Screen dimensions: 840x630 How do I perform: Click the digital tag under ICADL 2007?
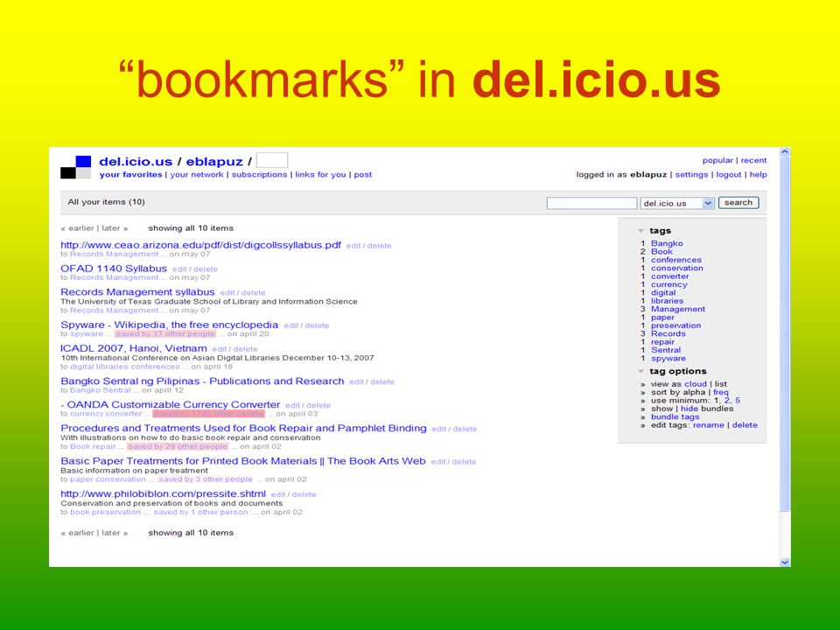click(x=82, y=367)
